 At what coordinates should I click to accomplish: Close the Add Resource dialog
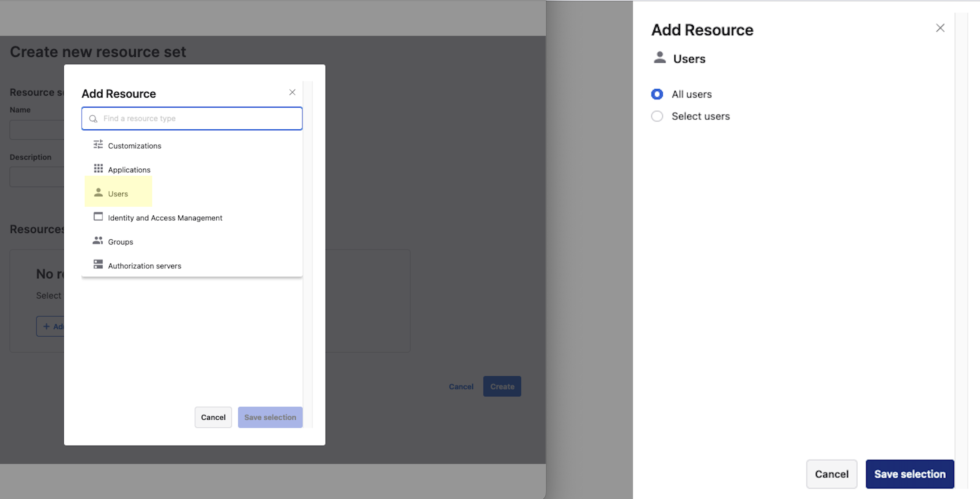click(x=292, y=92)
